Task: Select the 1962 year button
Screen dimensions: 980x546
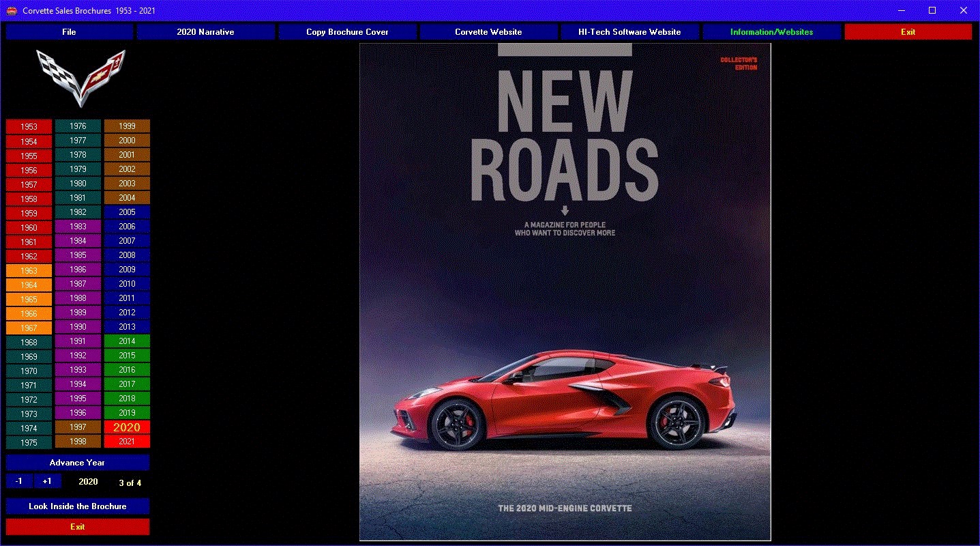Action: point(29,256)
